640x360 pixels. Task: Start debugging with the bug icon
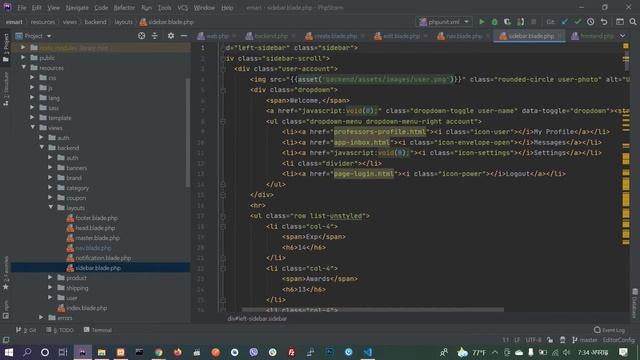coord(494,22)
